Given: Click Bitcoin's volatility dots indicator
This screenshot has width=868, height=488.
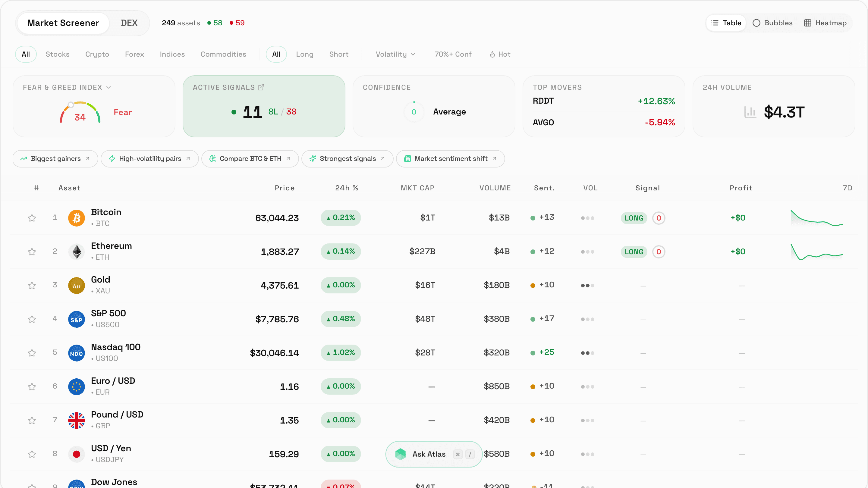Looking at the screenshot, I should click(588, 218).
